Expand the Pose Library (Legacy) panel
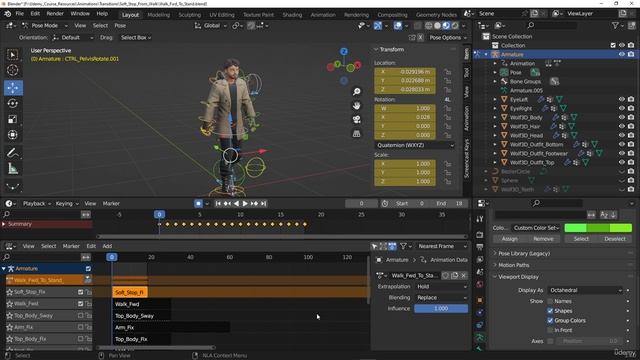640x360 pixels. 524,253
